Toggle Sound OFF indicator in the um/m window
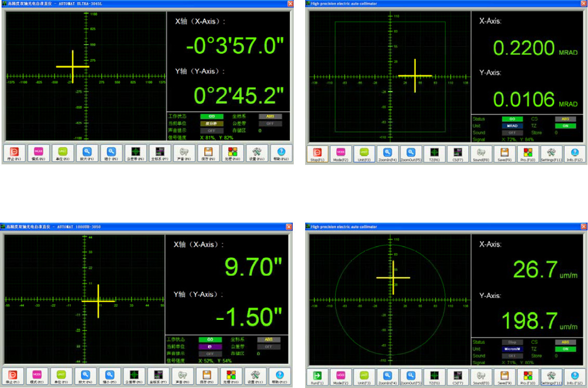The image size is (588, 388). point(512,356)
